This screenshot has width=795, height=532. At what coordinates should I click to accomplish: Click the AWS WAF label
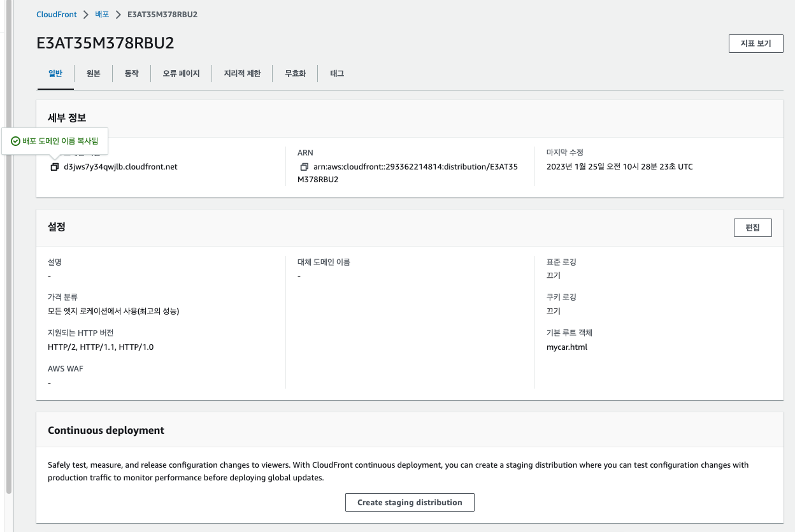(x=66, y=368)
